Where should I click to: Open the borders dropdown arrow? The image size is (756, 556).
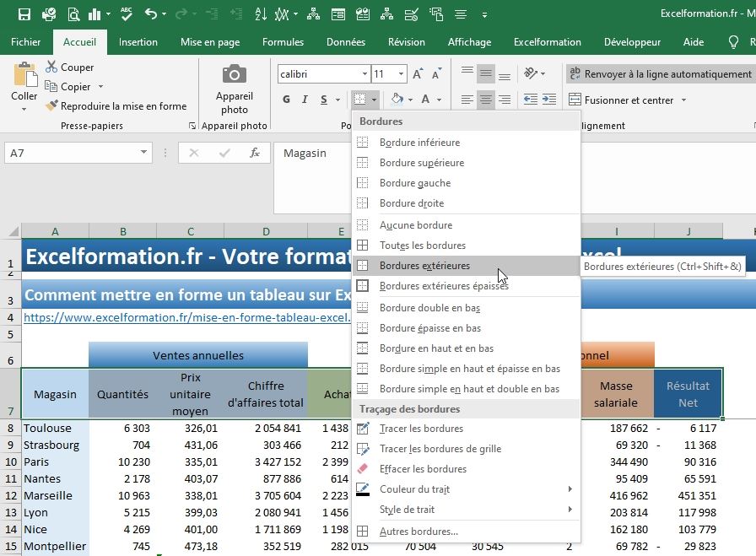click(374, 100)
